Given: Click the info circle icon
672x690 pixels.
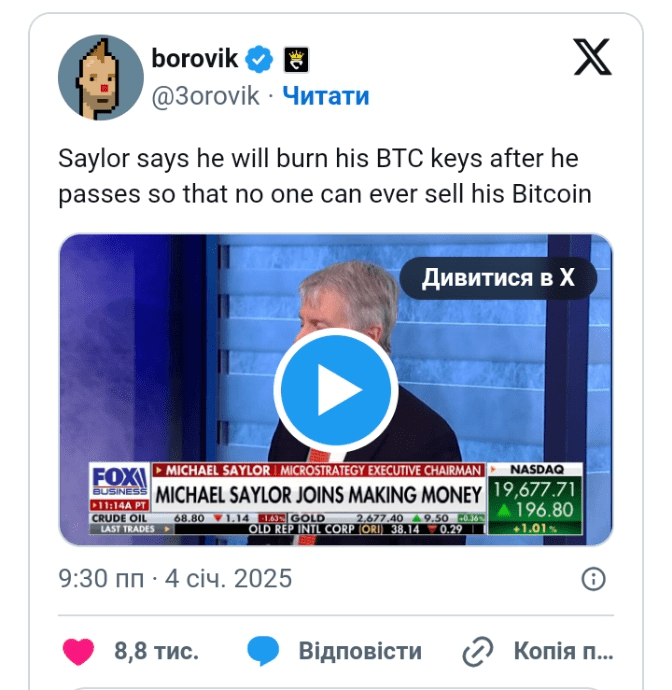Looking at the screenshot, I should pyautogui.click(x=593, y=579).
